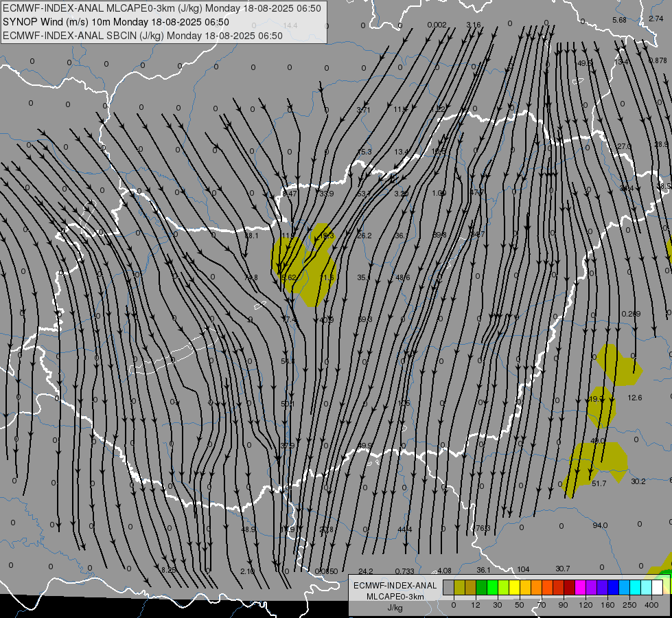Click the legend tick label 90
The height and width of the screenshot is (618, 672).
pyautogui.click(x=563, y=605)
